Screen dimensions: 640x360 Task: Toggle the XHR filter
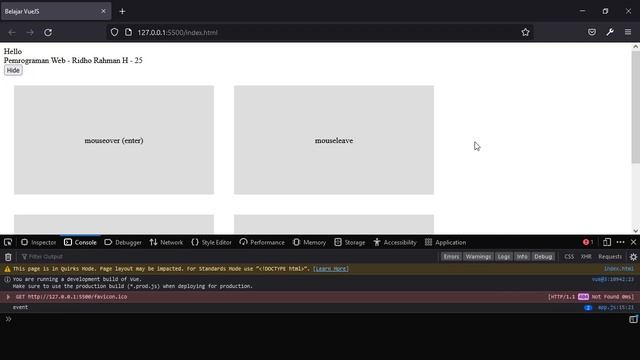(x=586, y=257)
